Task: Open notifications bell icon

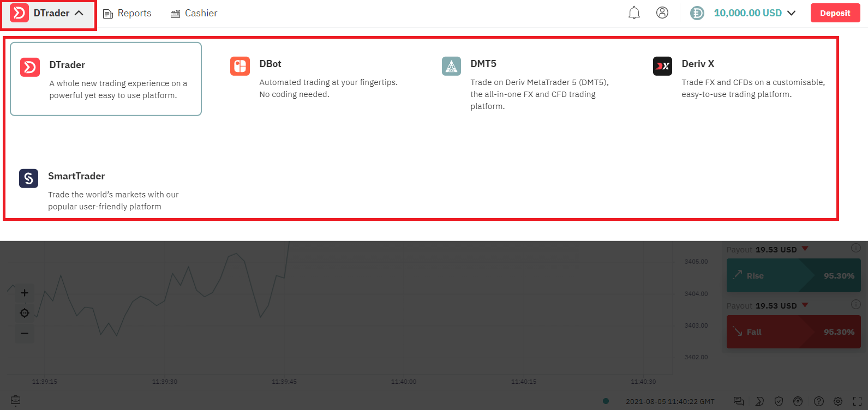Action: [x=634, y=13]
